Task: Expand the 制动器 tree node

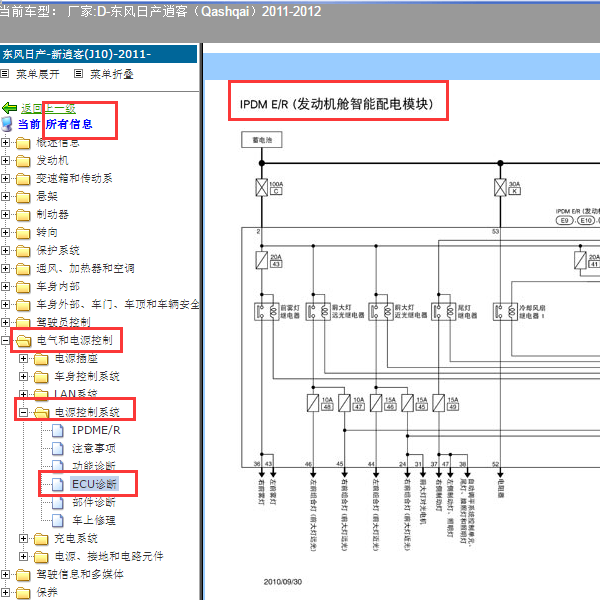Action: point(5,214)
